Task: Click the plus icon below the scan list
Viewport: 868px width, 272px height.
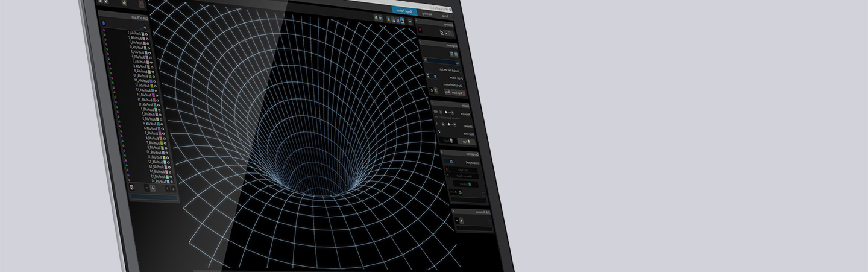Action: [153, 188]
